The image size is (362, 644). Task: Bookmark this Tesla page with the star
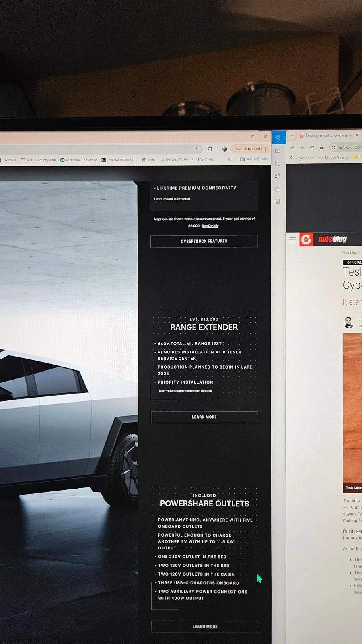[x=196, y=149]
